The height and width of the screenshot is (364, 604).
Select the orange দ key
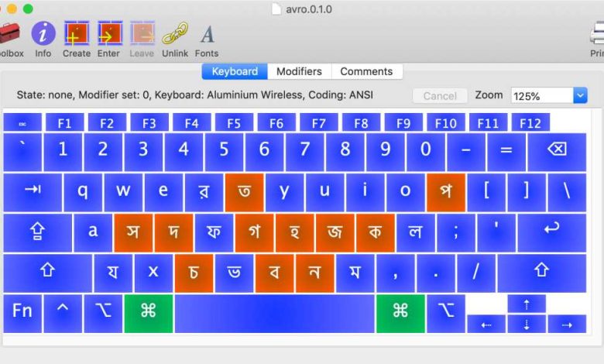pyautogui.click(x=173, y=232)
